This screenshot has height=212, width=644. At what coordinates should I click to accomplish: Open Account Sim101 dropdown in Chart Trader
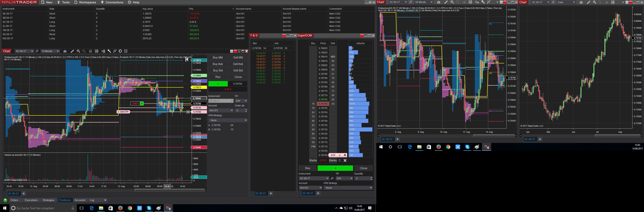pyautogui.click(x=221, y=110)
